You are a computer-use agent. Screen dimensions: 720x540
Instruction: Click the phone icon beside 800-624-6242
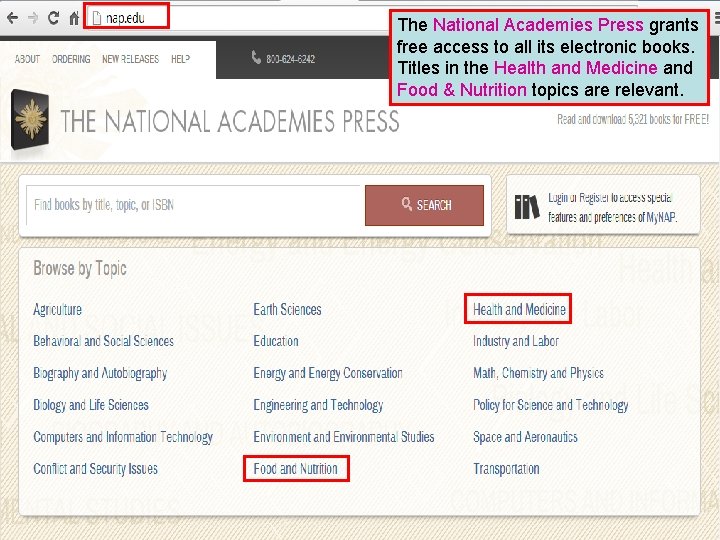coord(256,57)
